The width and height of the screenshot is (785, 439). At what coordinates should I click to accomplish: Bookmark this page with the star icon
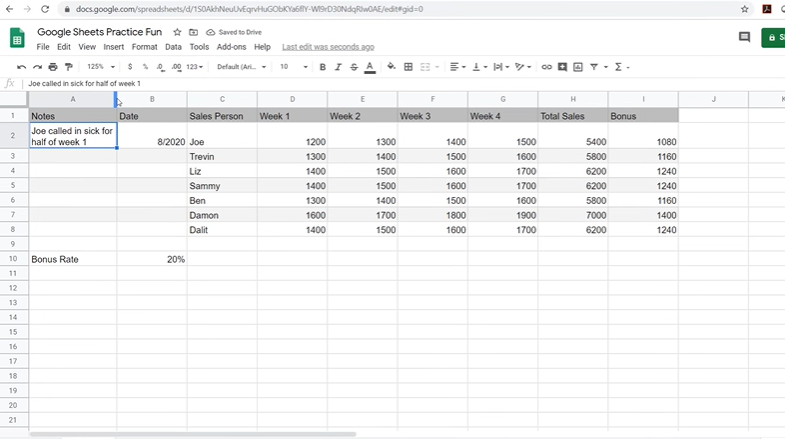[x=744, y=9]
